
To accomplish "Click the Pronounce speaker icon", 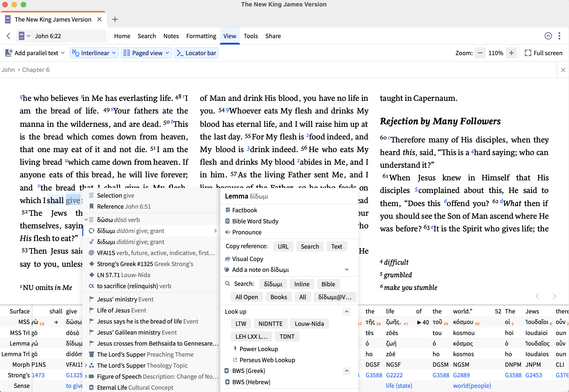I will pos(228,232).
